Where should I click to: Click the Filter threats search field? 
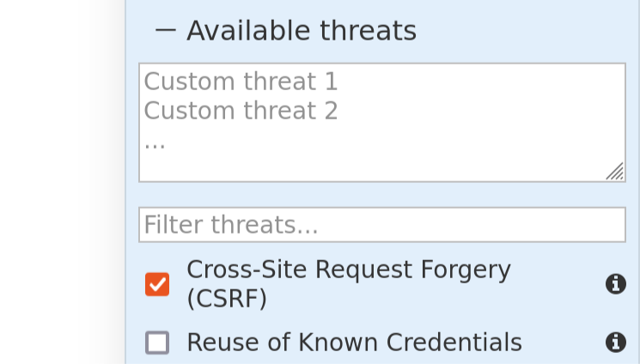click(381, 225)
